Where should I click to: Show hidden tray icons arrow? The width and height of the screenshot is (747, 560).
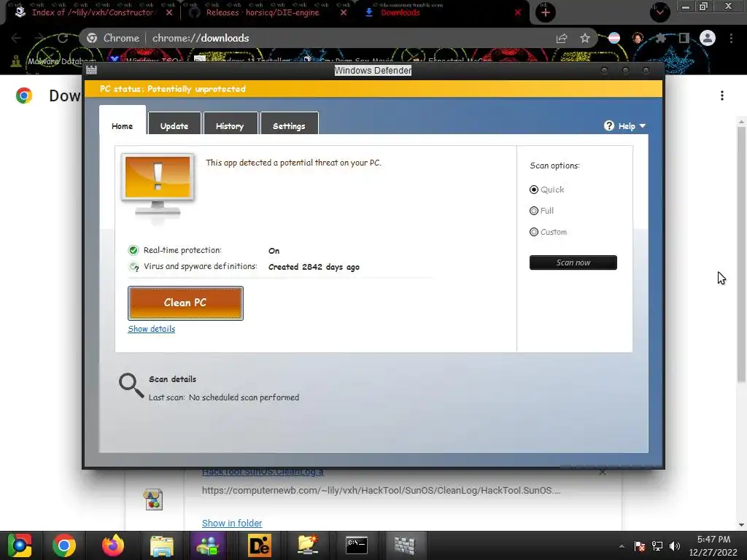[622, 546]
